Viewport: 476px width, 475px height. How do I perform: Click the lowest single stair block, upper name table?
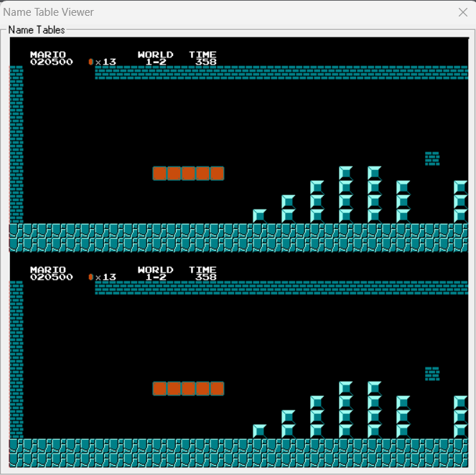tap(260, 216)
